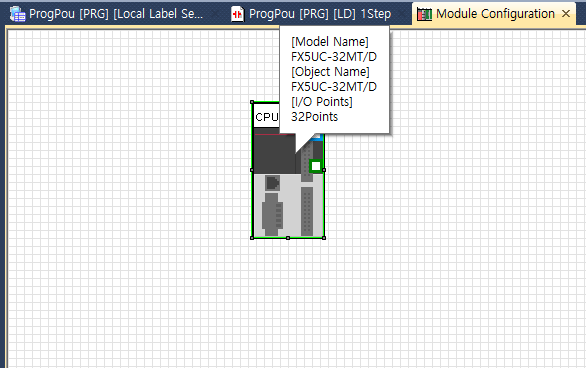Click the Local Label tab icon
Image resolution: width=586 pixels, height=368 pixels.
click(17, 14)
